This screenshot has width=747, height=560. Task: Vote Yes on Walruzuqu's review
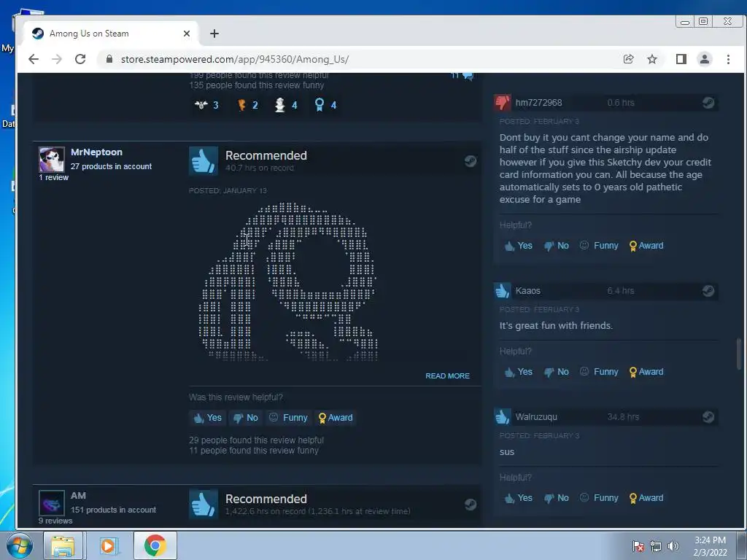[519, 498]
